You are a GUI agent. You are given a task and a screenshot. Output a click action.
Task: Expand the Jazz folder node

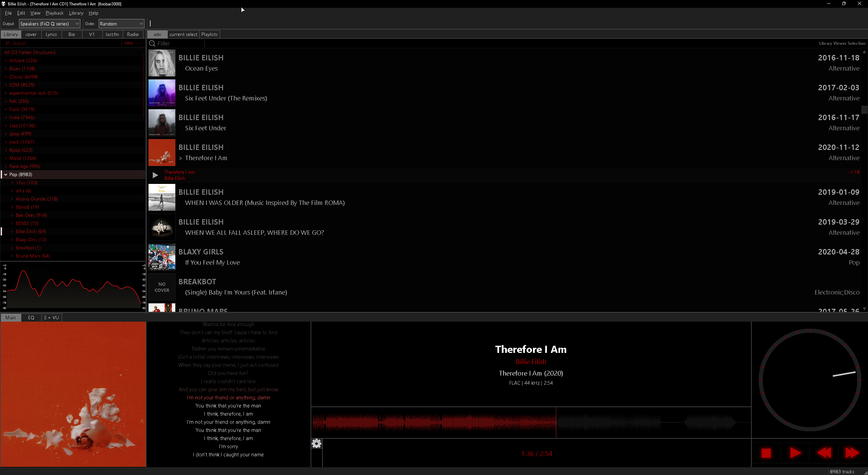pyautogui.click(x=6, y=126)
